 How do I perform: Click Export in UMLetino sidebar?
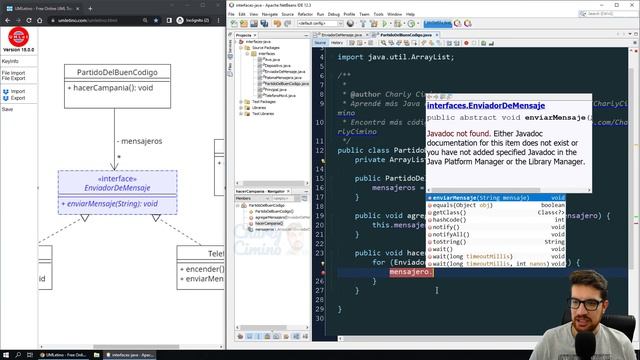(x=18, y=98)
